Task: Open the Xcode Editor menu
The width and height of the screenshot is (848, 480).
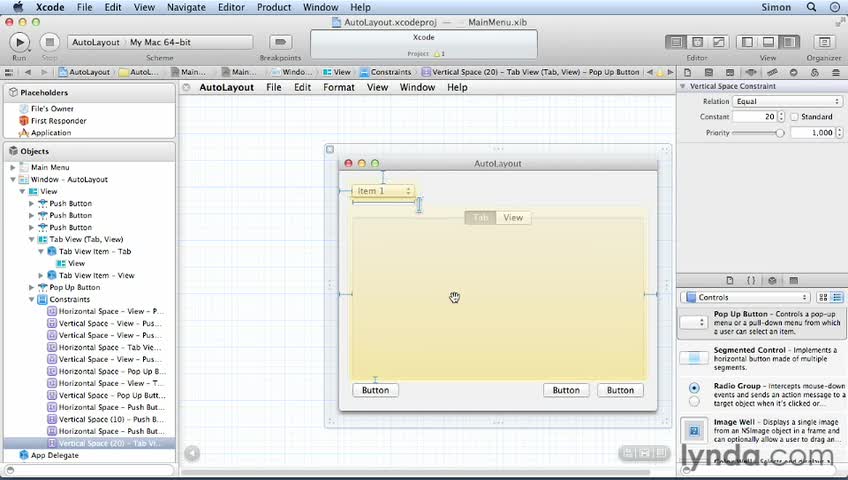Action: coord(231,7)
